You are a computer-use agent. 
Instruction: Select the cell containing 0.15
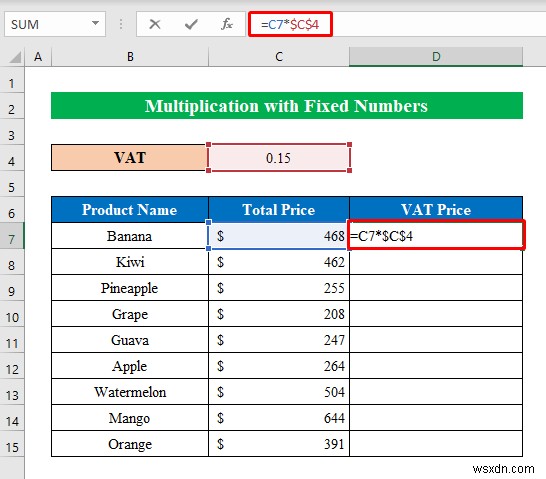279,158
